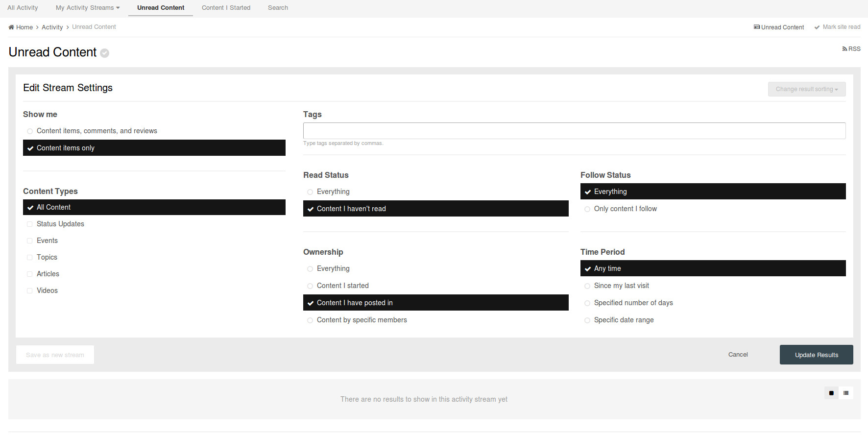Focus the Tags input field

(574, 131)
